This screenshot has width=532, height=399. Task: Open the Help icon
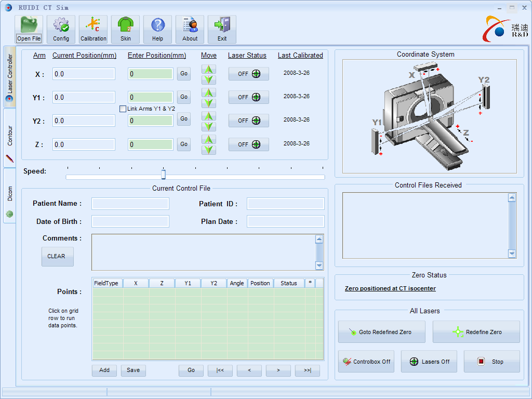[157, 29]
